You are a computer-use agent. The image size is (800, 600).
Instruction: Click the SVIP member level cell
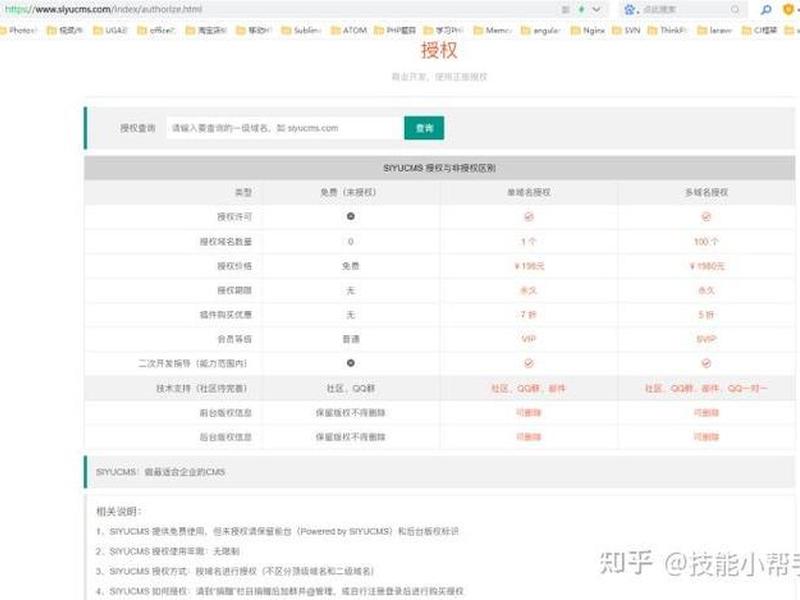pos(706,339)
